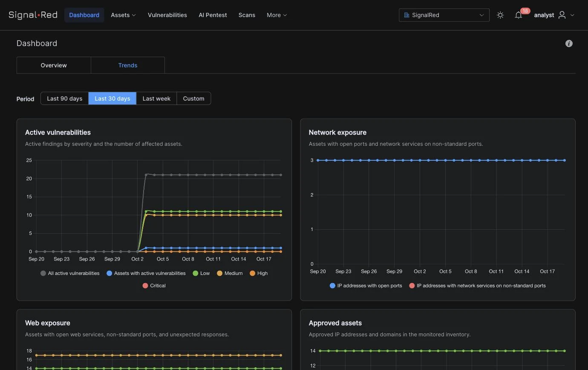Toggle the Critical severity legend series
This screenshot has width=588, height=370.
(154, 286)
